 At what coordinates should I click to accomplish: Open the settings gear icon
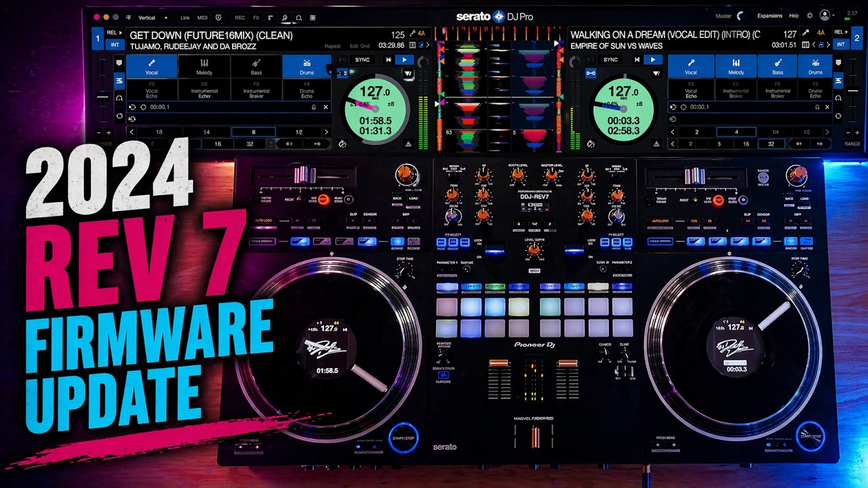[810, 16]
